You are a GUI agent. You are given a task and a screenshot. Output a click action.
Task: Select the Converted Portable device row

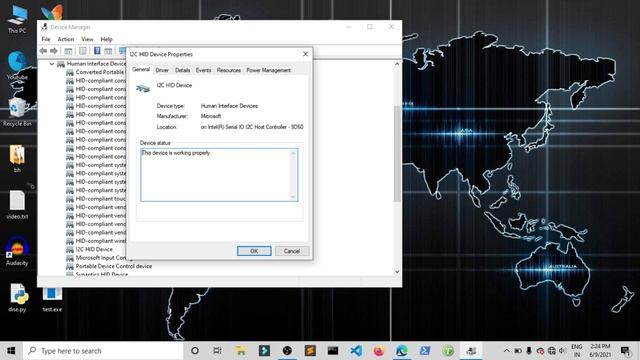(95, 72)
